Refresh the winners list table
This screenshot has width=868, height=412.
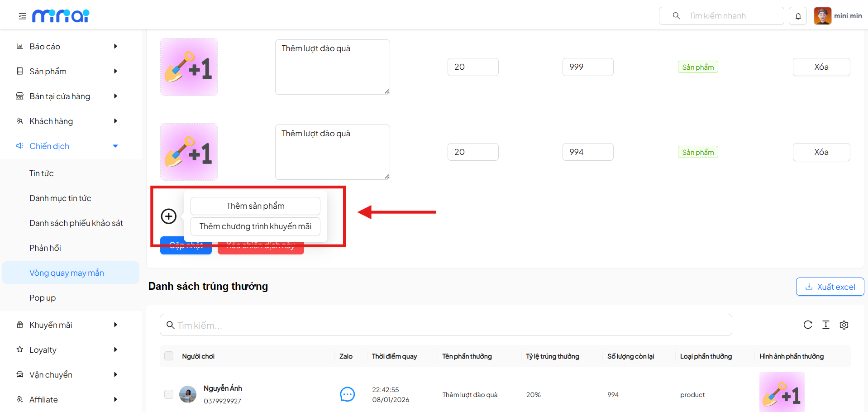click(807, 325)
